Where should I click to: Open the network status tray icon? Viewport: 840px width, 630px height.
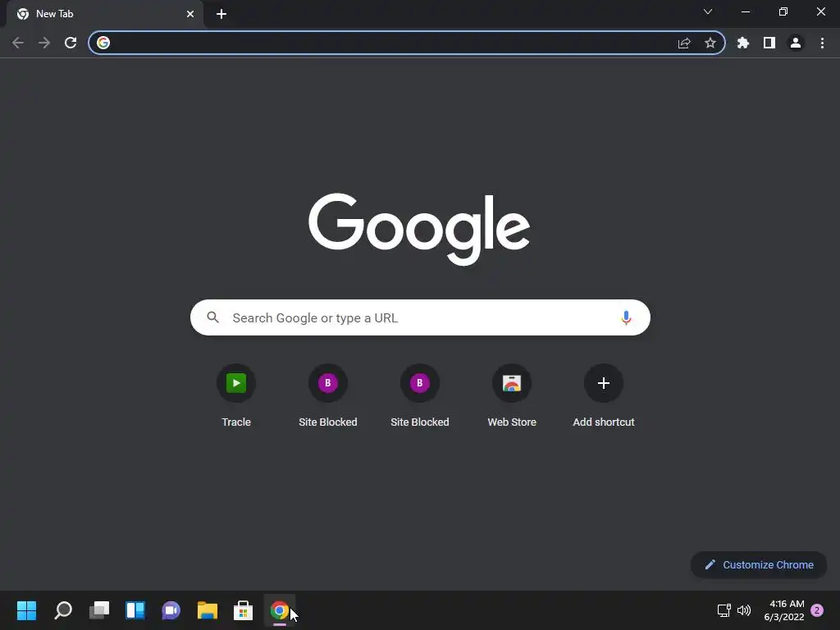(724, 610)
